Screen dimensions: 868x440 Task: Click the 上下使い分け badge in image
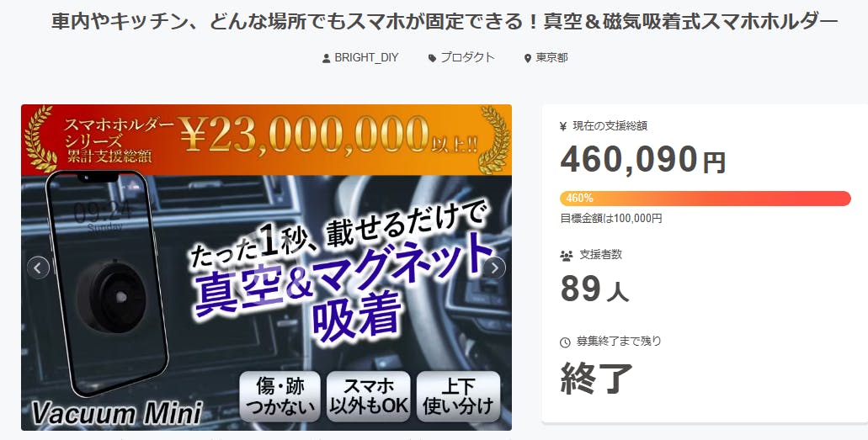coord(458,396)
